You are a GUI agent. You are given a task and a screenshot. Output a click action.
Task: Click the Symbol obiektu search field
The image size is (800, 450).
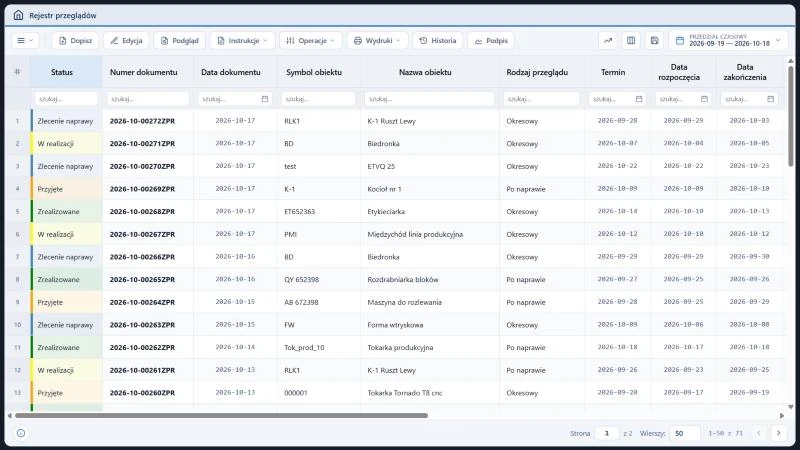coord(318,98)
